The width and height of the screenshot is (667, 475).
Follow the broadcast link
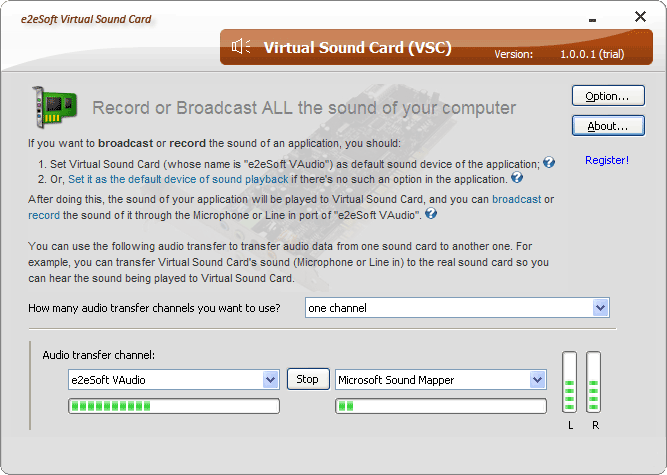click(516, 199)
